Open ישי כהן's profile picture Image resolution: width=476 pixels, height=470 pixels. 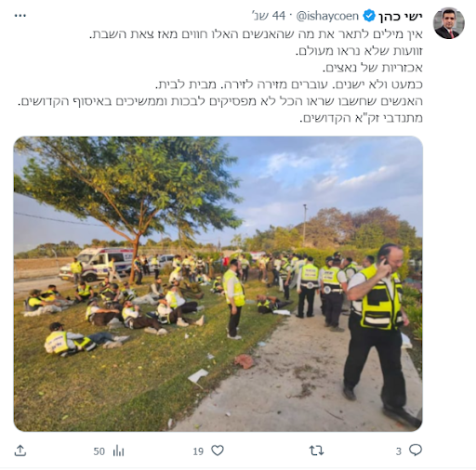[x=448, y=23]
